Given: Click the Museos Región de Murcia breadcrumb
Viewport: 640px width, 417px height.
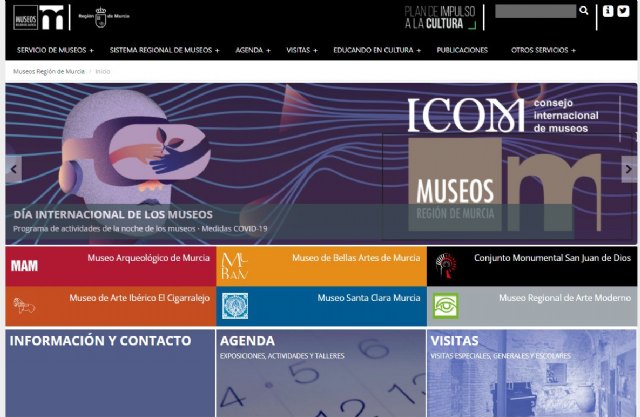Looking at the screenshot, I should (x=49, y=71).
